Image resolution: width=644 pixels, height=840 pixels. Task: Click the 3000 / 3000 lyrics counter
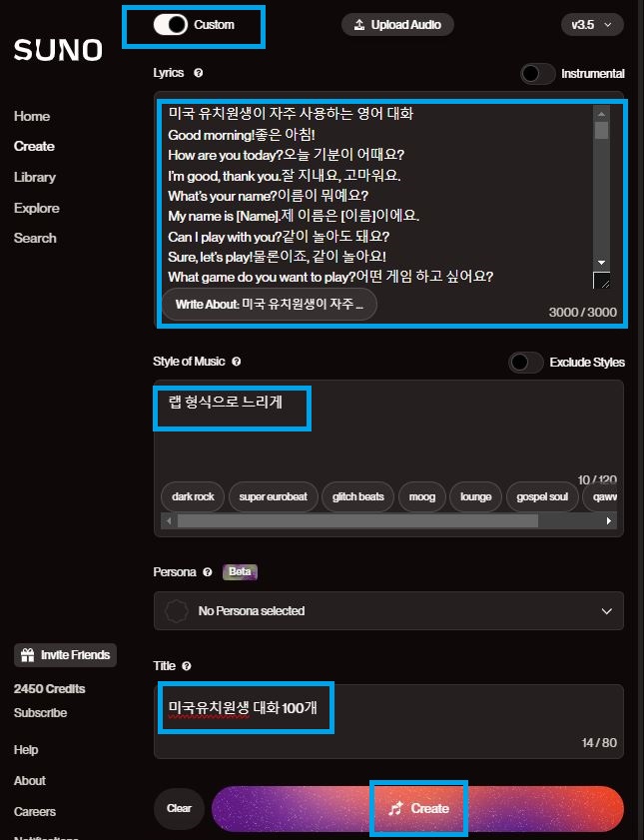(582, 313)
